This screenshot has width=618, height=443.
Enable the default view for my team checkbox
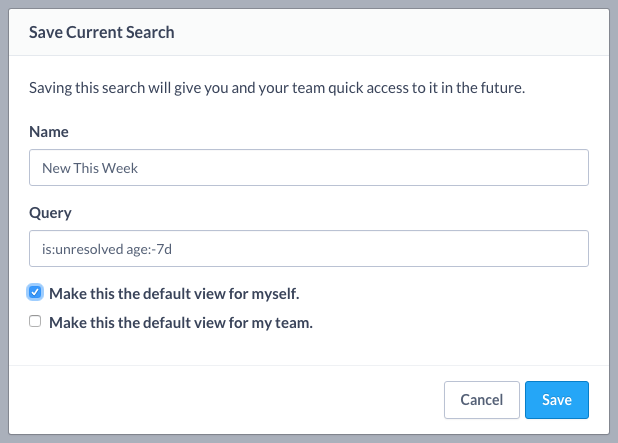coord(36,322)
